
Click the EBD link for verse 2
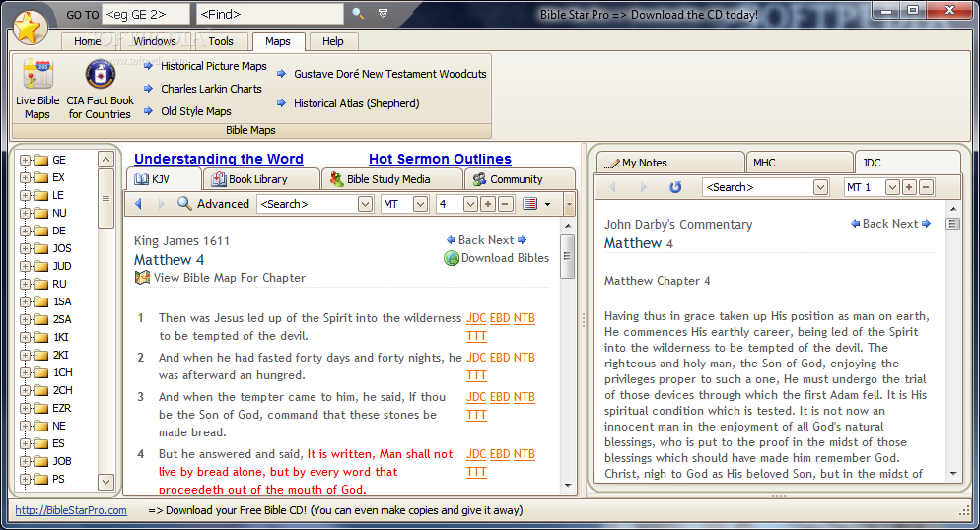(x=500, y=357)
